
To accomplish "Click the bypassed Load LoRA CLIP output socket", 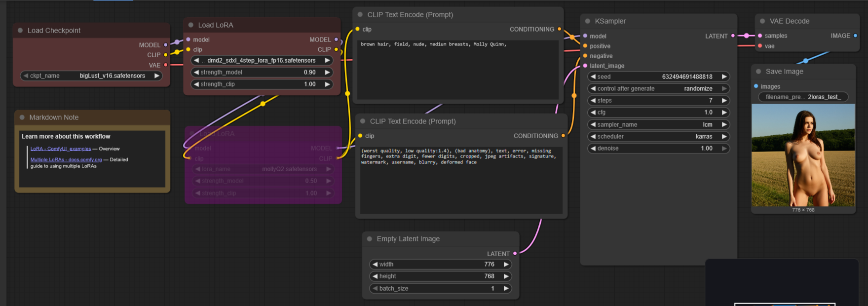I will [338, 158].
